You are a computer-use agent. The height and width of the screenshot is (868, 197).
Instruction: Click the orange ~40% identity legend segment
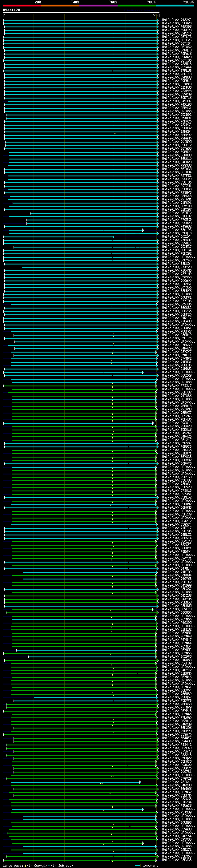click(60, 6)
